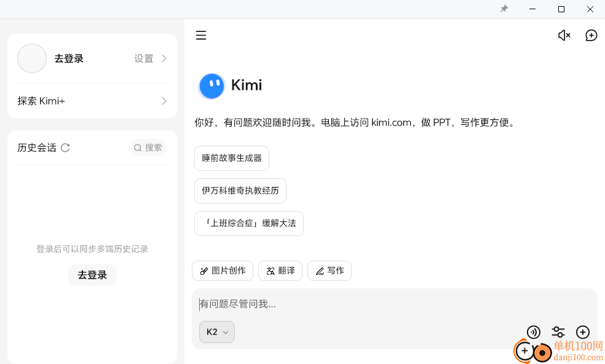Mute or unmute the speaker icon
This screenshot has height=364, width=605.
tap(564, 36)
